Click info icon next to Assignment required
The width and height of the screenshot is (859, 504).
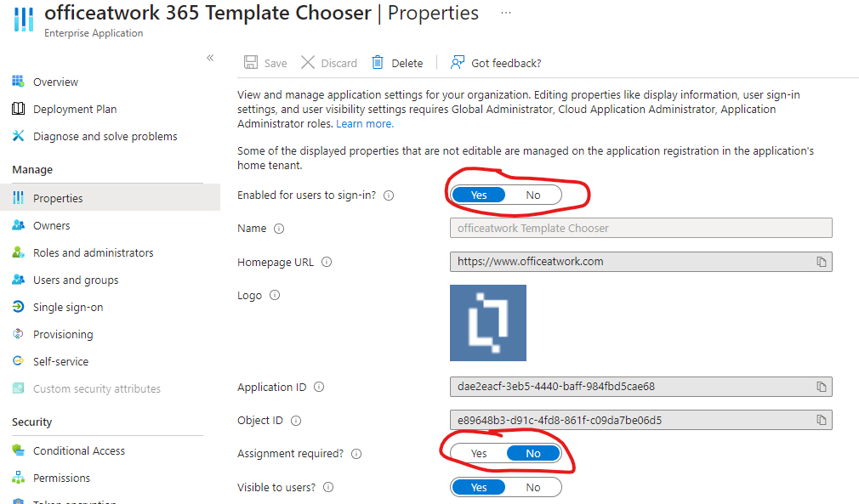pos(356,454)
